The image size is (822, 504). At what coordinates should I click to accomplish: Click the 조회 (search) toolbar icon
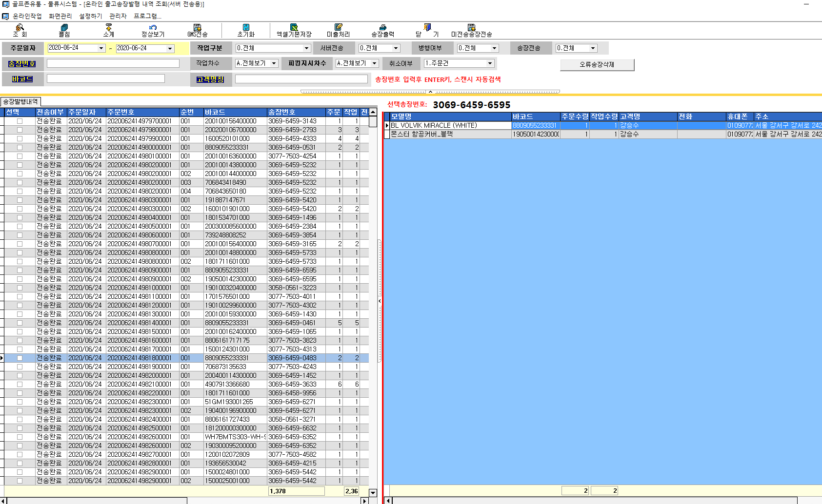(20, 28)
